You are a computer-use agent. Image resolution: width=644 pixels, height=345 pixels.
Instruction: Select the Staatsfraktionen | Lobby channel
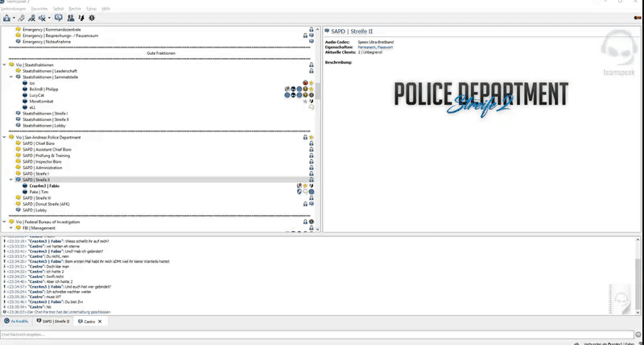(44, 126)
